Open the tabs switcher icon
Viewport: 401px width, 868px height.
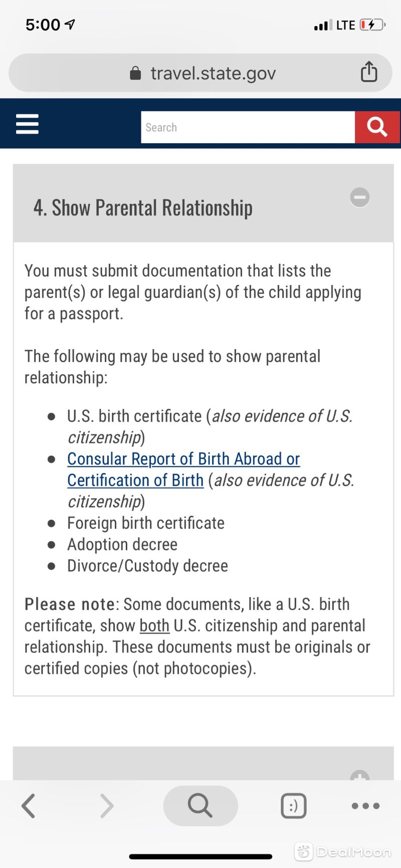294,806
